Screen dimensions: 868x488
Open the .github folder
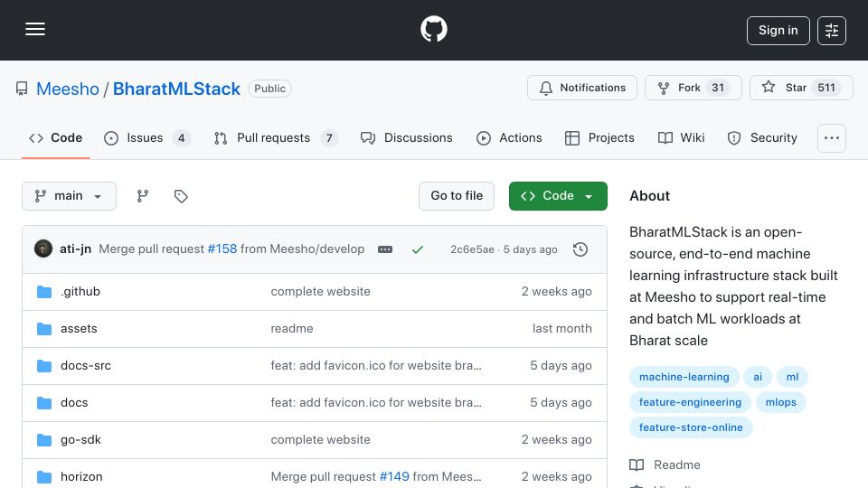point(80,292)
